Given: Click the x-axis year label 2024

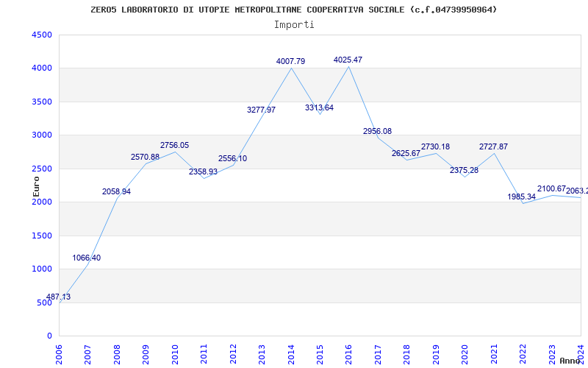Looking at the screenshot, I should click(x=581, y=354).
